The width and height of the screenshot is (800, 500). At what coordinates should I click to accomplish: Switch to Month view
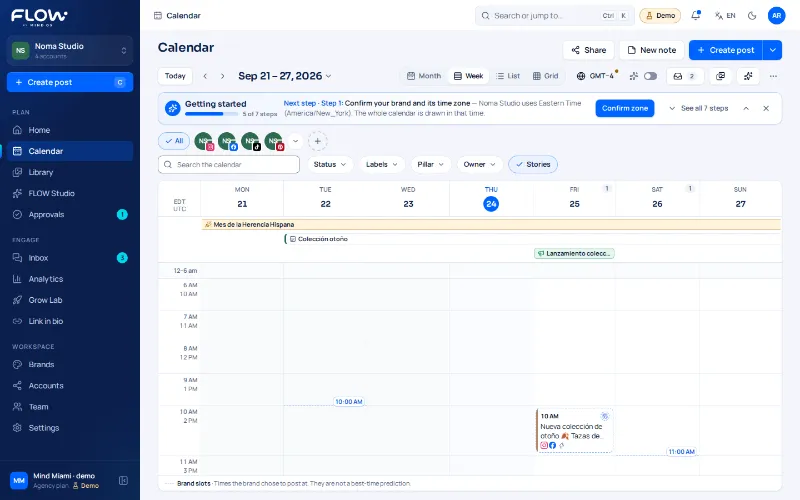pyautogui.click(x=424, y=76)
